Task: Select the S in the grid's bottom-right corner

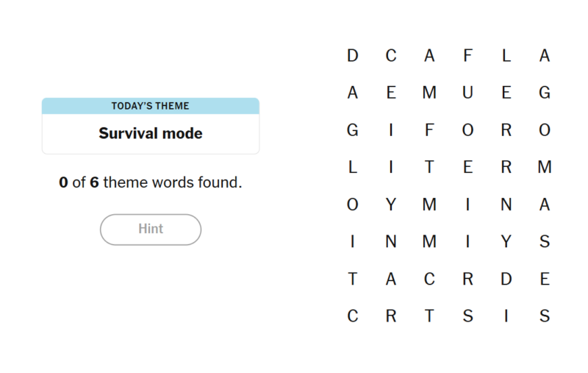Action: [544, 316]
